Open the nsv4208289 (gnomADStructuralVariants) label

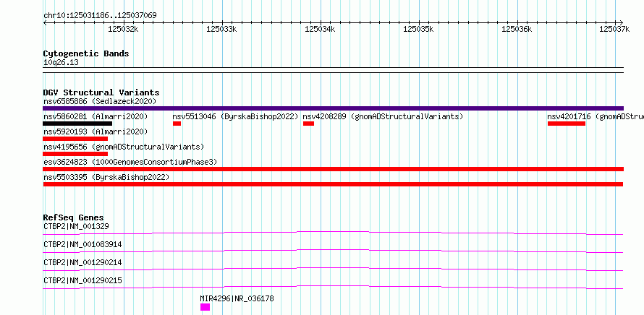383,116
